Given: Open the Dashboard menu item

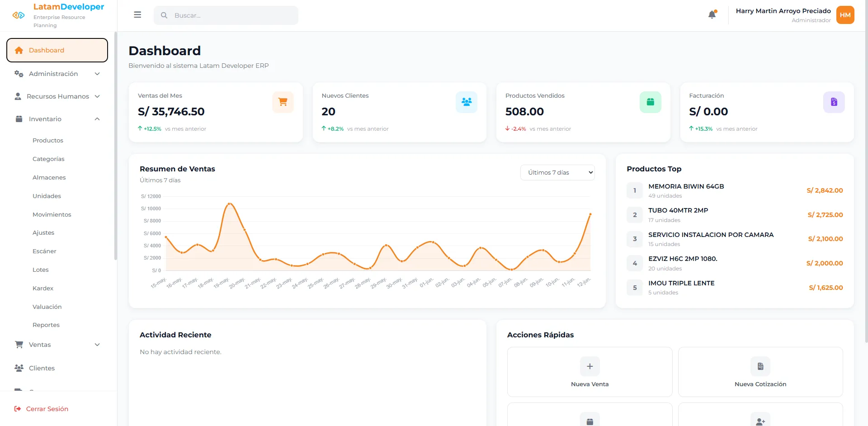Looking at the screenshot, I should coord(57,50).
